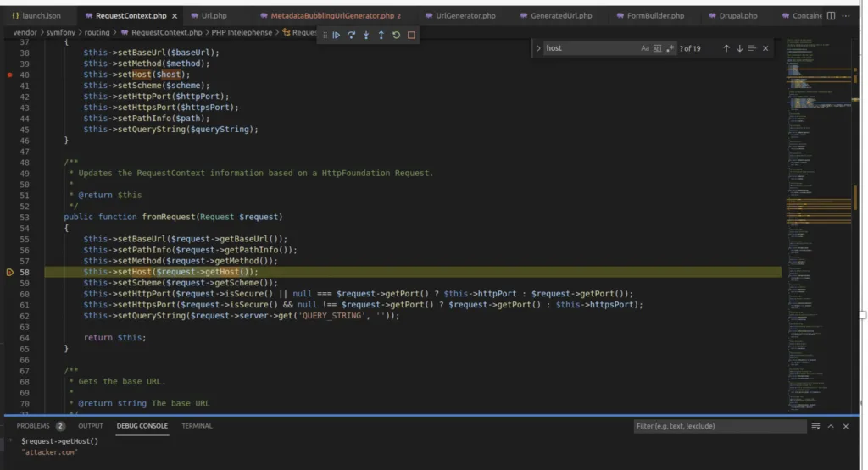
Task: Click the '? of 19' match counter
Action: (x=690, y=48)
